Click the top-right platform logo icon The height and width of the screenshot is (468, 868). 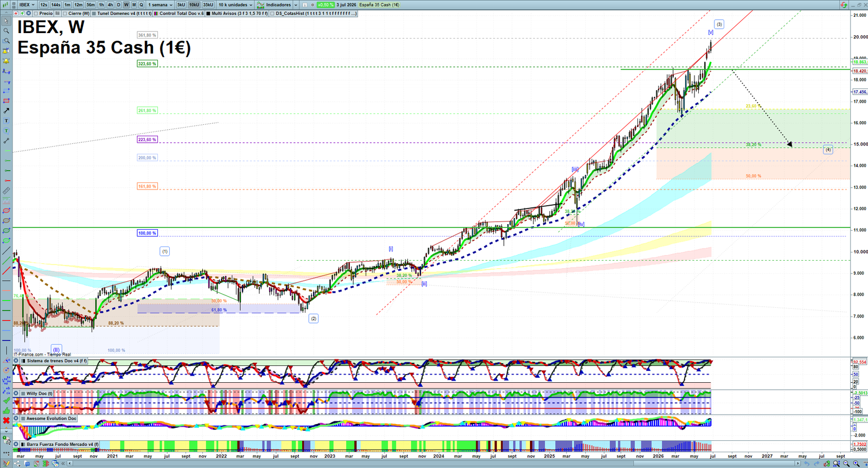pos(844,4)
